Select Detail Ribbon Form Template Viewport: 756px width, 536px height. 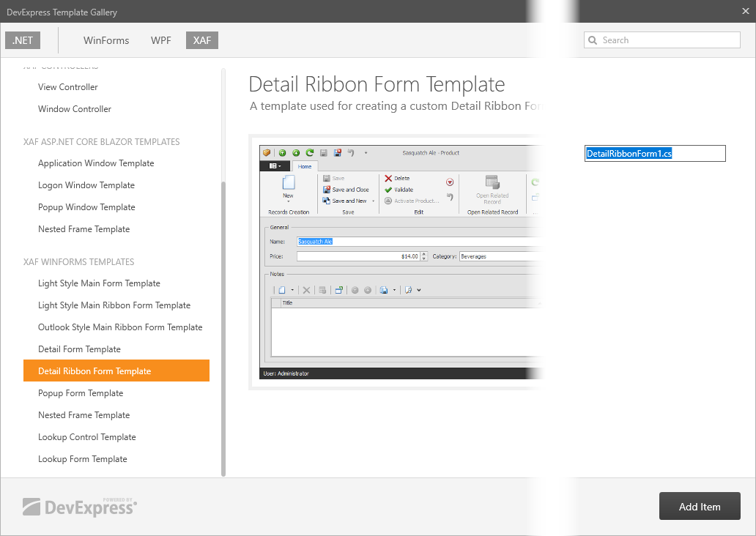pos(116,371)
